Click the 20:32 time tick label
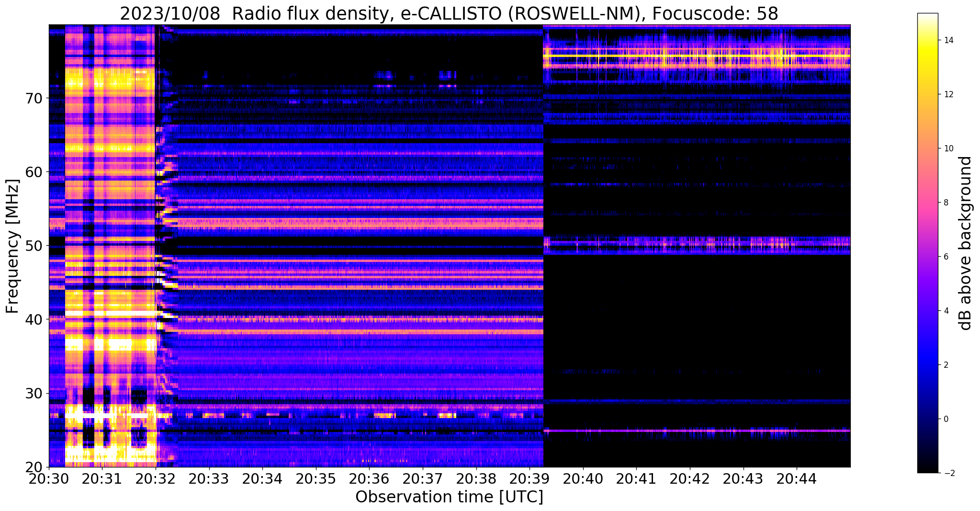The width and height of the screenshot is (980, 511). [x=156, y=478]
